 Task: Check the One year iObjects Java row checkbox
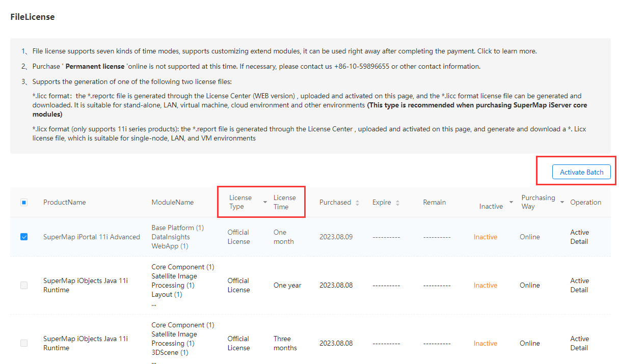pyautogui.click(x=24, y=285)
